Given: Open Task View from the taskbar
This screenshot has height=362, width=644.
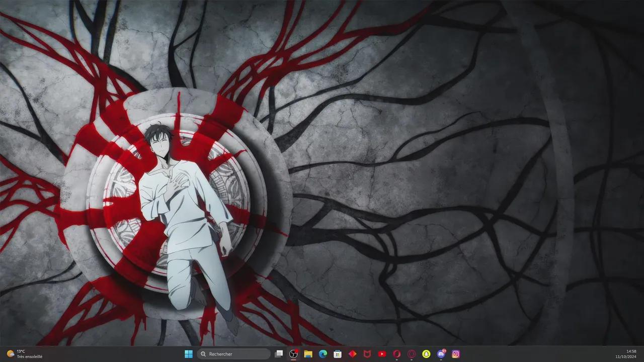Looking at the screenshot, I should (279, 354).
